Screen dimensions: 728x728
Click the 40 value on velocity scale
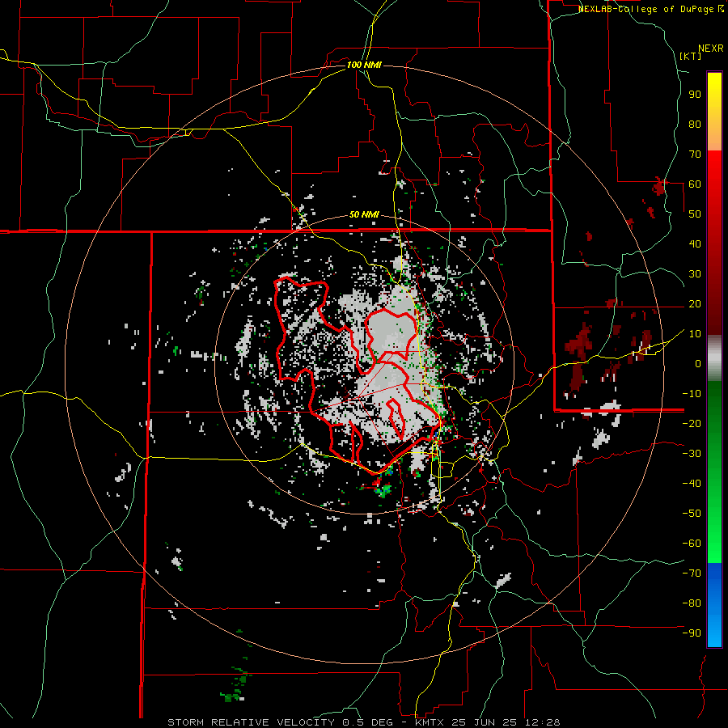pyautogui.click(x=695, y=243)
